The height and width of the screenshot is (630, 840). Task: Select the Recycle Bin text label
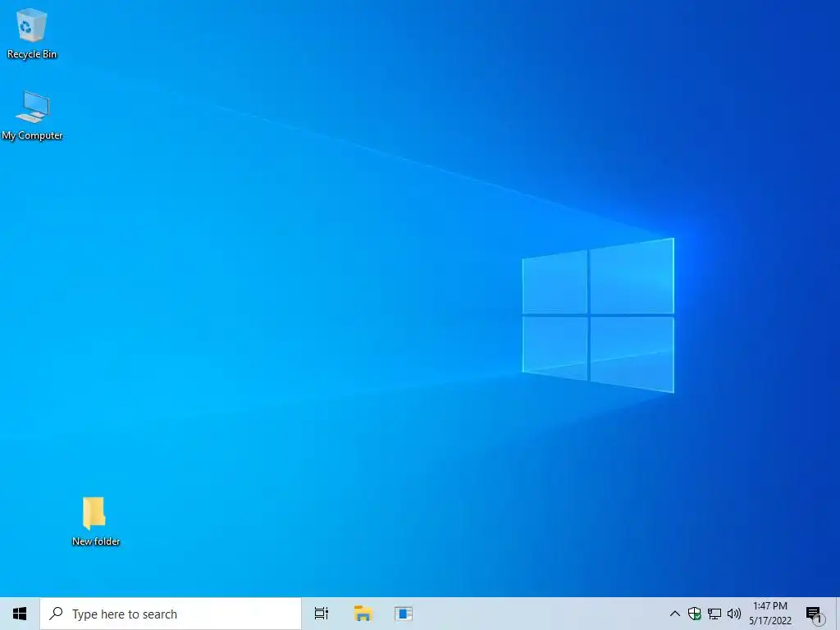click(32, 54)
